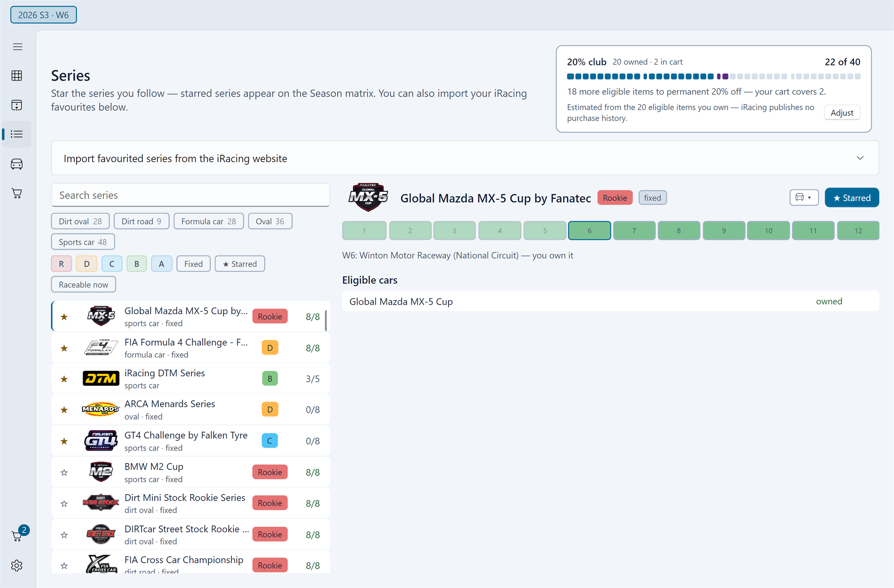This screenshot has height=588, width=894.
Task: Click the 20% club progress bar
Action: click(x=713, y=76)
